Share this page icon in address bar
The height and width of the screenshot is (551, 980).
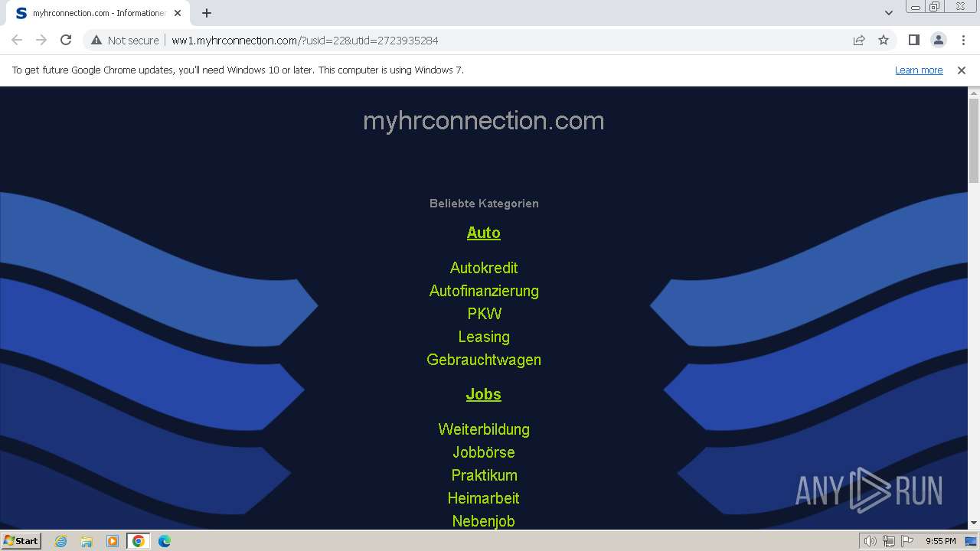[859, 40]
